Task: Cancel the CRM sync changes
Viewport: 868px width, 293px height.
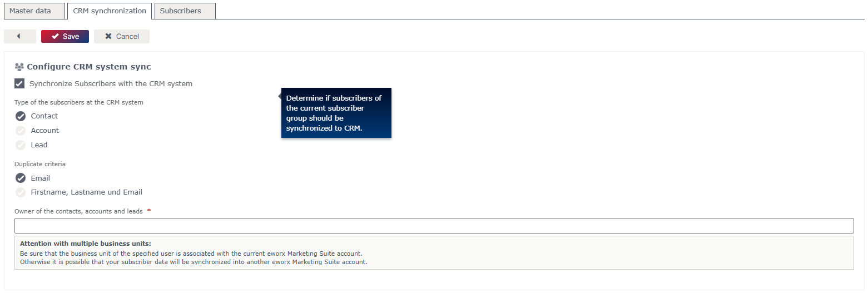Action: [x=122, y=36]
